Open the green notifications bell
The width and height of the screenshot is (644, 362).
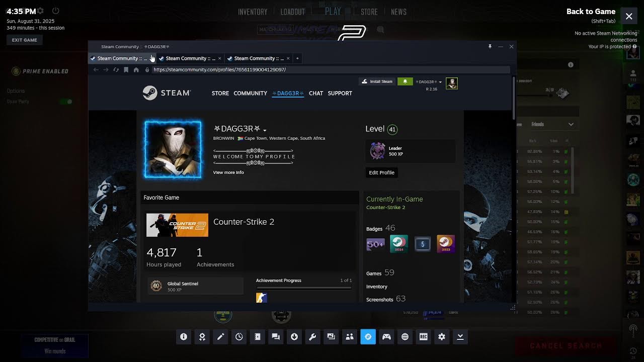pyautogui.click(x=405, y=81)
